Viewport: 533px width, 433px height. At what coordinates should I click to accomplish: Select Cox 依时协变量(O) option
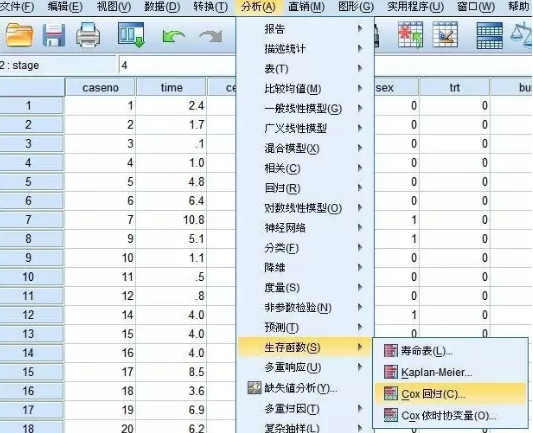pyautogui.click(x=450, y=415)
